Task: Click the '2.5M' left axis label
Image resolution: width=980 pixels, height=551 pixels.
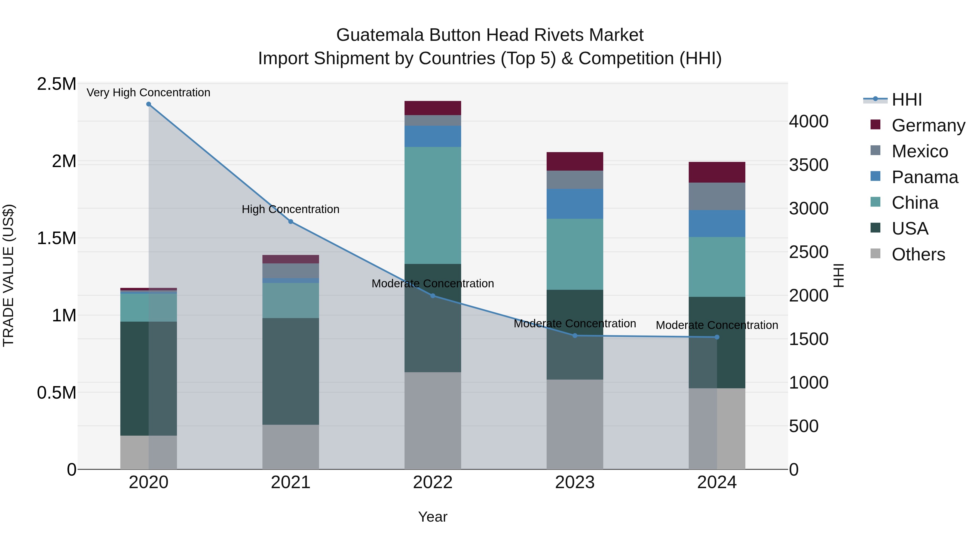Action: click(56, 84)
